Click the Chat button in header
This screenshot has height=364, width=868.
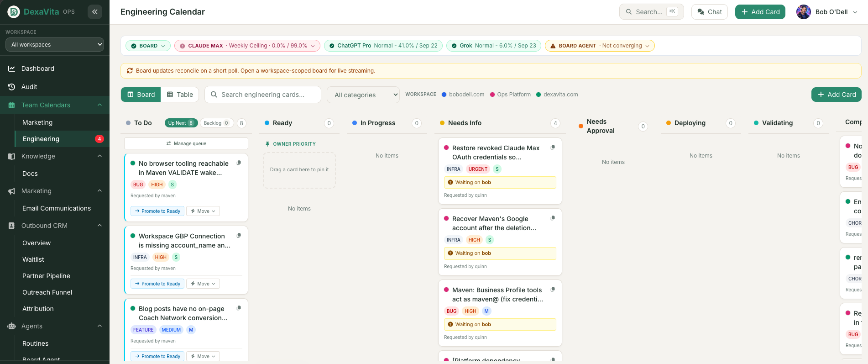[x=710, y=12]
